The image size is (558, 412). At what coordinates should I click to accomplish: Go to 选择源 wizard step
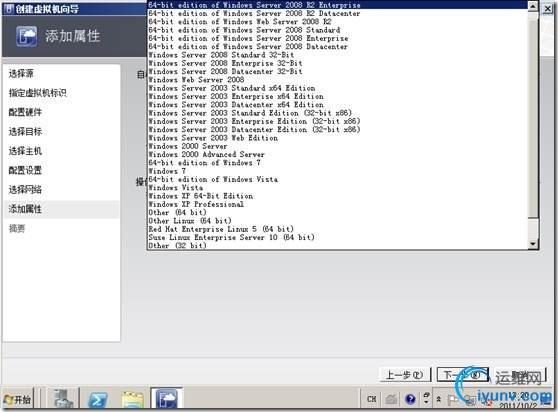tap(21, 74)
